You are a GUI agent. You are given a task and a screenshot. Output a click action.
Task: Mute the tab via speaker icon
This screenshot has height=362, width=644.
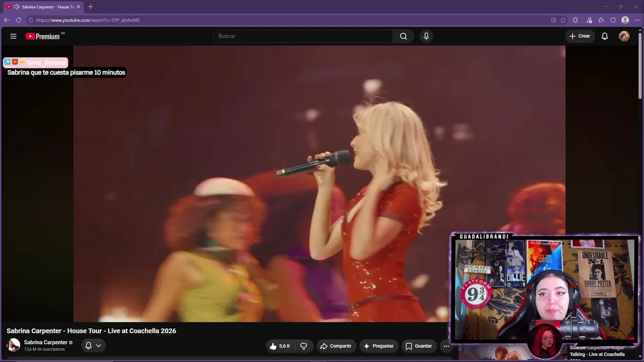tap(17, 7)
